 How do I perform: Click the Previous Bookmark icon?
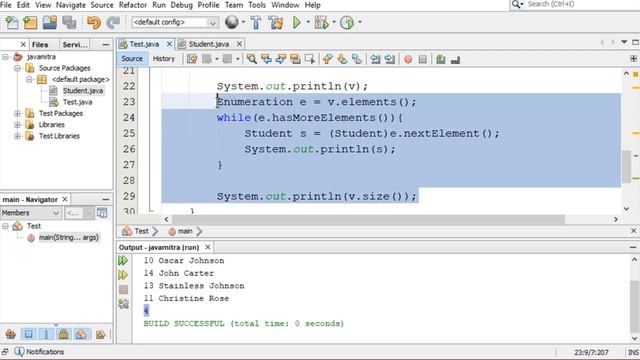point(328,59)
